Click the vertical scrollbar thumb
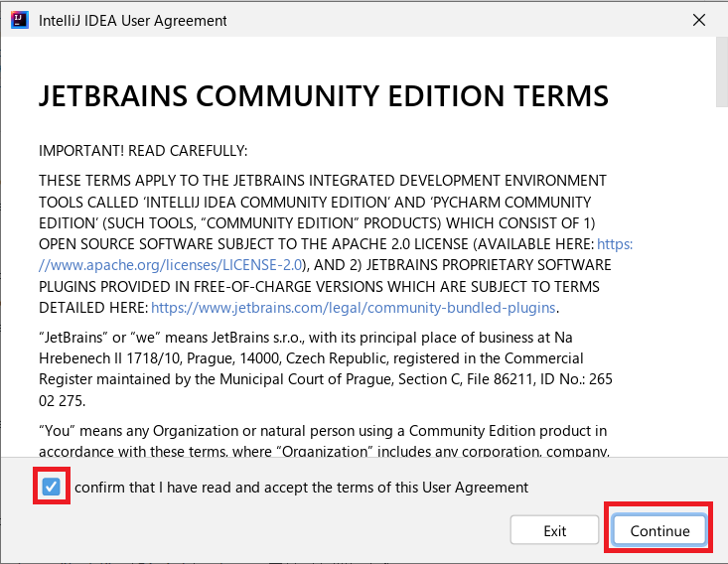The width and height of the screenshot is (728, 564). point(722,71)
